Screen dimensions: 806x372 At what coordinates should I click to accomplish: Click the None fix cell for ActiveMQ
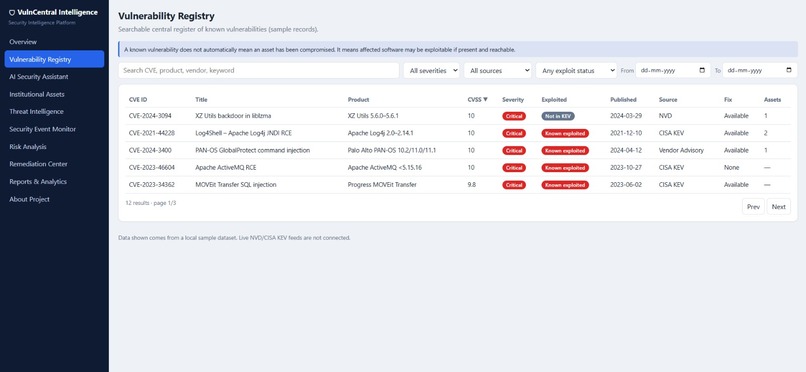coord(731,168)
